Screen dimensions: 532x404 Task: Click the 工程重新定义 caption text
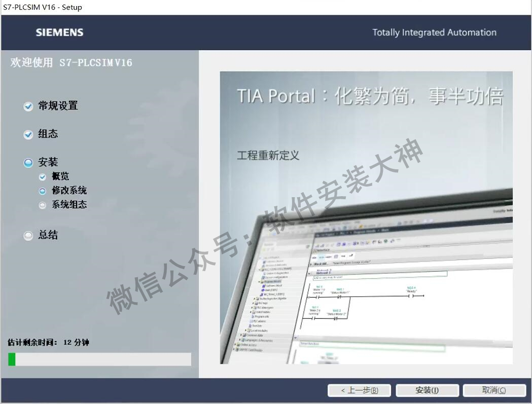pos(268,155)
